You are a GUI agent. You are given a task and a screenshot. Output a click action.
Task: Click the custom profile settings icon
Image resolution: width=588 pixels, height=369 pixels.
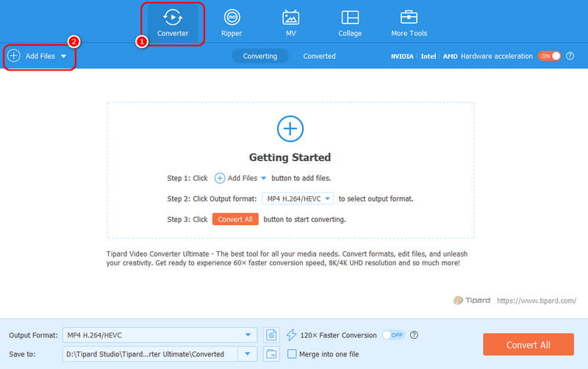coord(271,335)
